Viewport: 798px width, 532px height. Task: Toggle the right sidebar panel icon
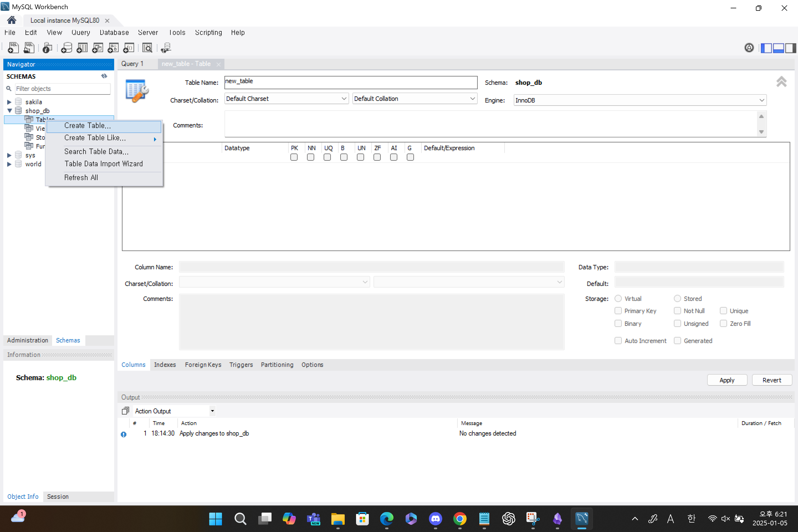tap(791, 48)
